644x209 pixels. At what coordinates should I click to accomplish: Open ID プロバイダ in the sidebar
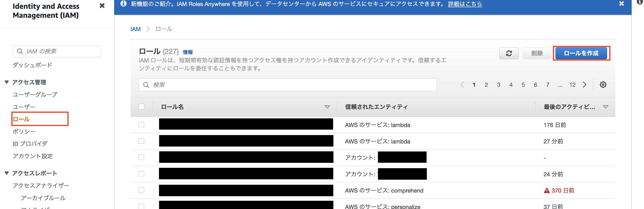point(30,144)
